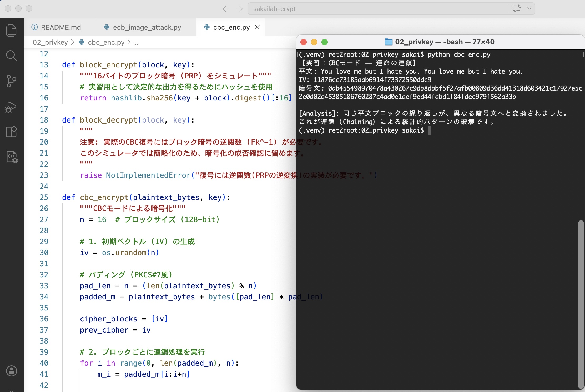The width and height of the screenshot is (585, 392).
Task: Click the forward navigation arrow
Action: (239, 9)
